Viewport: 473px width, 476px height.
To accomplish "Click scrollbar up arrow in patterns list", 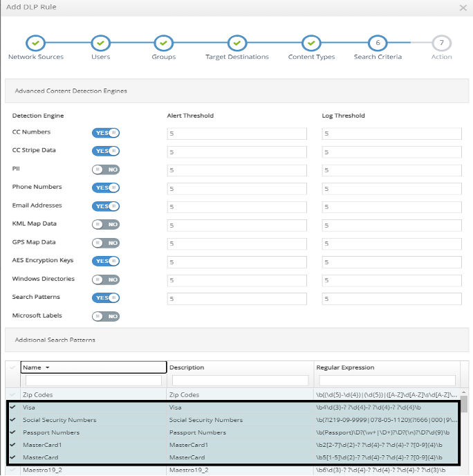I will coord(464,392).
